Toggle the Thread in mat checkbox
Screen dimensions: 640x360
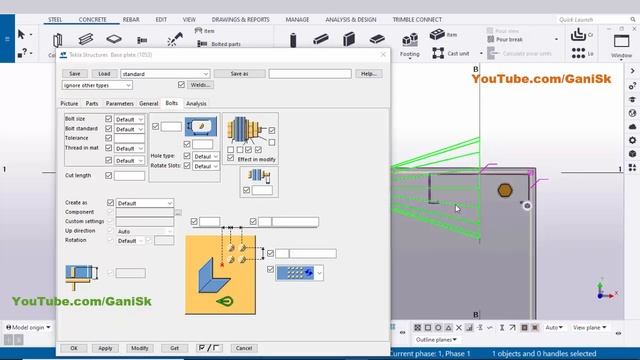pyautogui.click(x=109, y=148)
